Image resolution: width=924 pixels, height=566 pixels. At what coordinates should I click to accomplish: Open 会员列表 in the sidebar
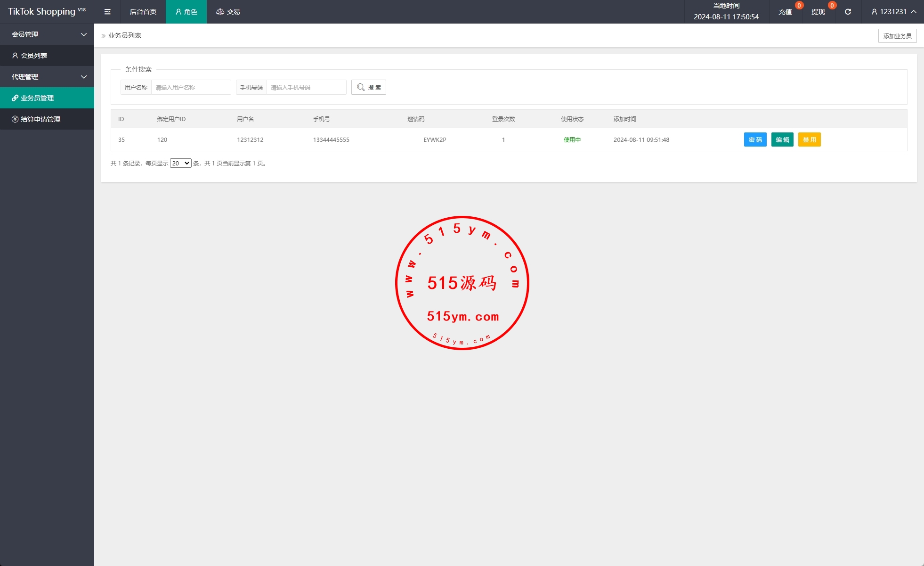pyautogui.click(x=34, y=56)
